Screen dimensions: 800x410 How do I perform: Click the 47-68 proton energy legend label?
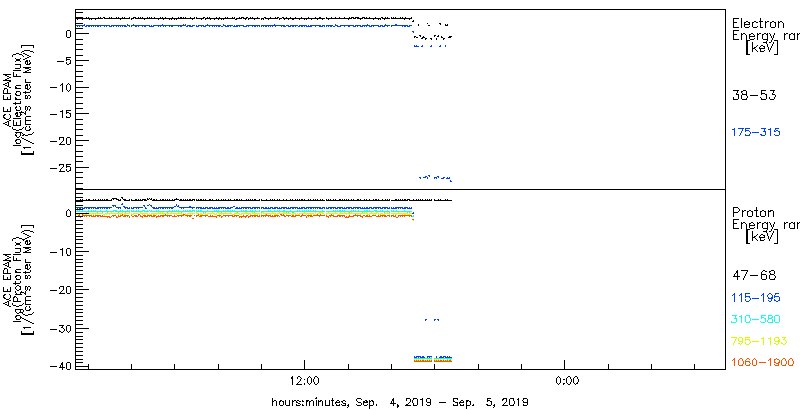point(754,276)
